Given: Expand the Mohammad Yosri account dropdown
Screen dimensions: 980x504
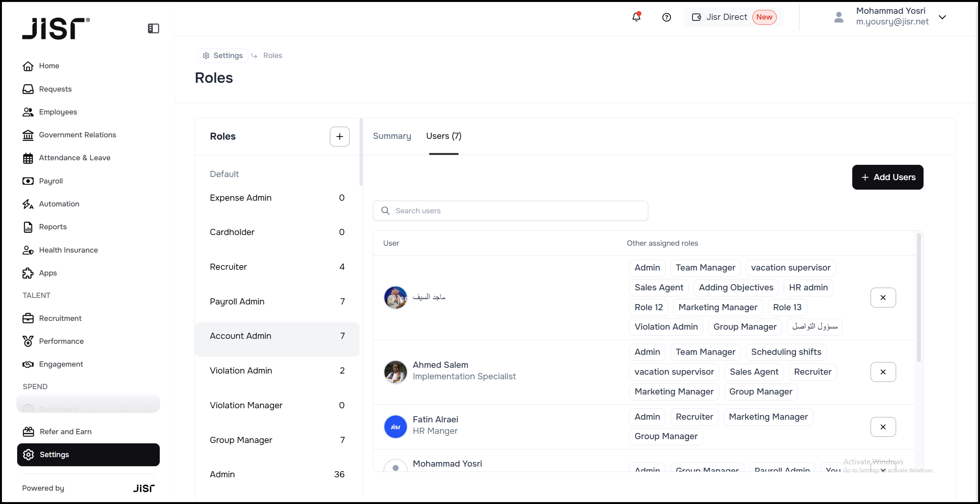Looking at the screenshot, I should (x=942, y=17).
